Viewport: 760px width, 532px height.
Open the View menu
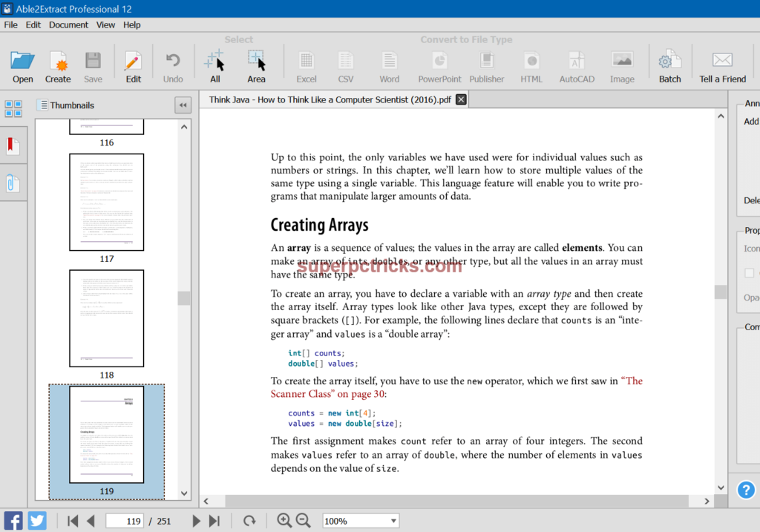click(105, 24)
